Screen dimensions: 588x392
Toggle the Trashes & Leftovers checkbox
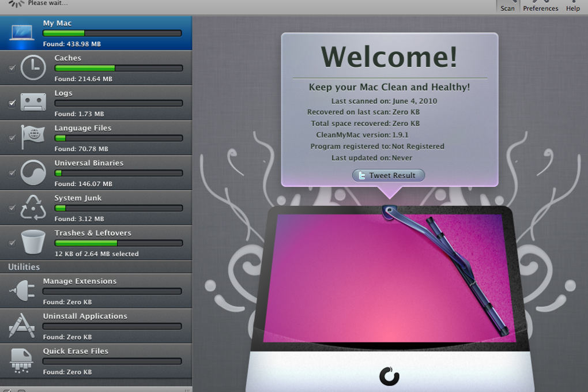(x=12, y=243)
